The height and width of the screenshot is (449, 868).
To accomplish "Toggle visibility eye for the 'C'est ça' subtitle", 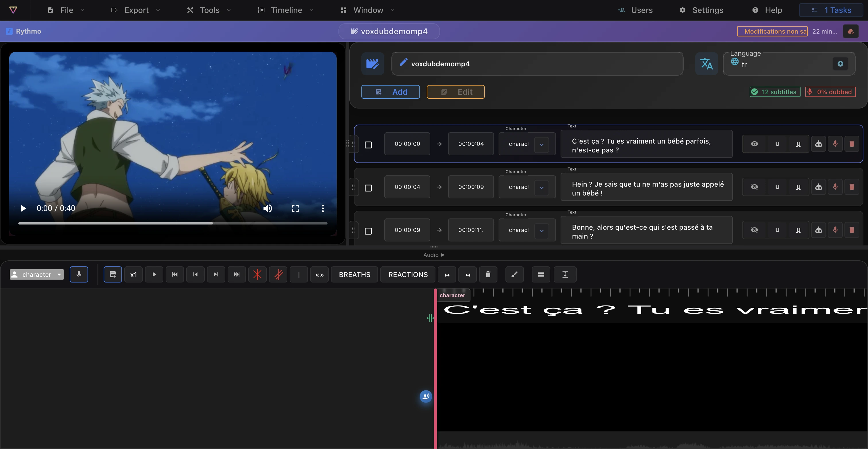I will pyautogui.click(x=754, y=144).
